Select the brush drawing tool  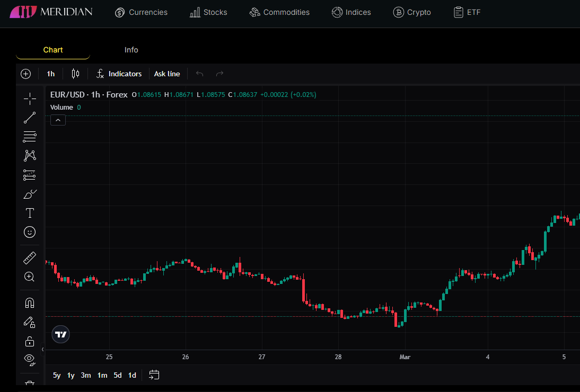[x=30, y=194]
